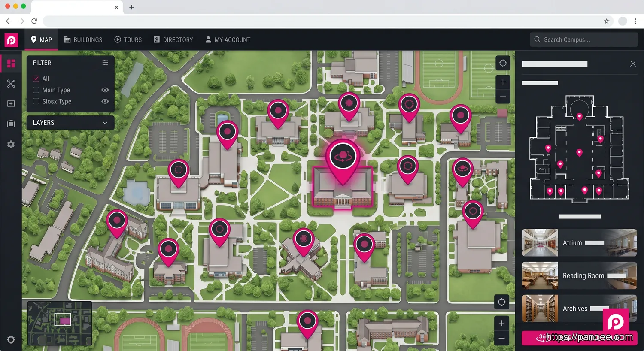This screenshot has width=644, height=351.
Task: Switch to the TOURS tab
Action: pos(128,40)
